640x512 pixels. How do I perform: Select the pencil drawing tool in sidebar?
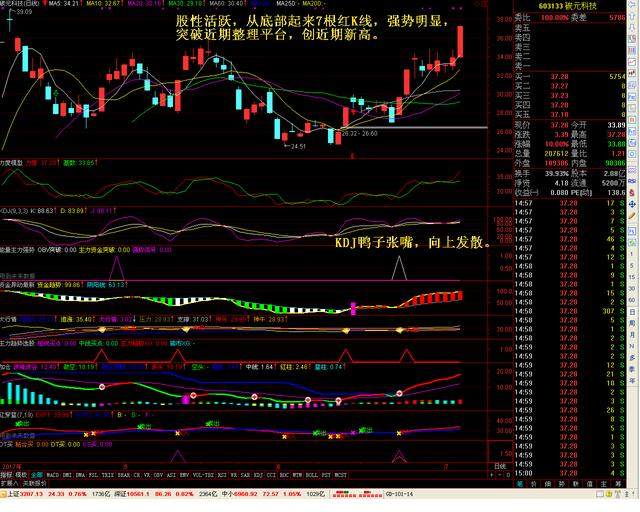point(633,216)
